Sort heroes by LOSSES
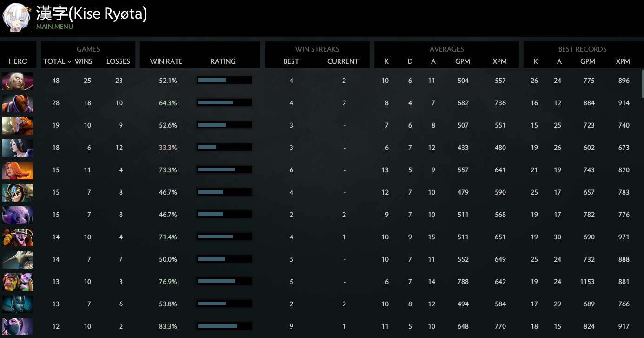Viewport: 644px width, 338px height. [x=118, y=61]
